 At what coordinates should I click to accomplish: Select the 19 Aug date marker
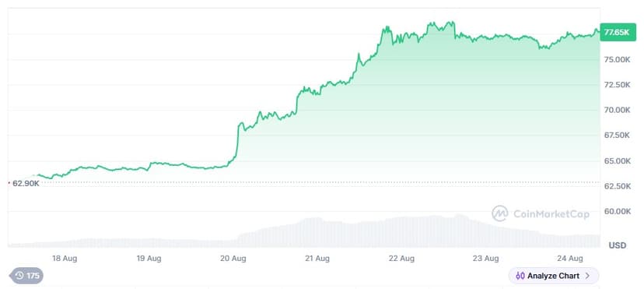pyautogui.click(x=149, y=259)
